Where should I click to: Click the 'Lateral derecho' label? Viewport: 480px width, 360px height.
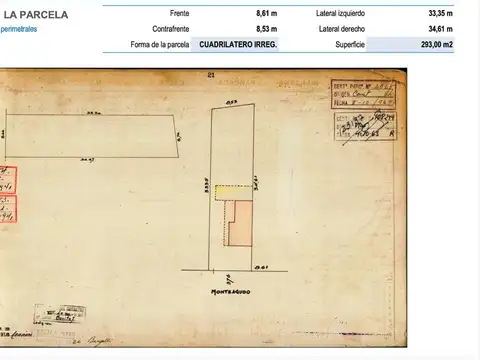click(x=342, y=29)
